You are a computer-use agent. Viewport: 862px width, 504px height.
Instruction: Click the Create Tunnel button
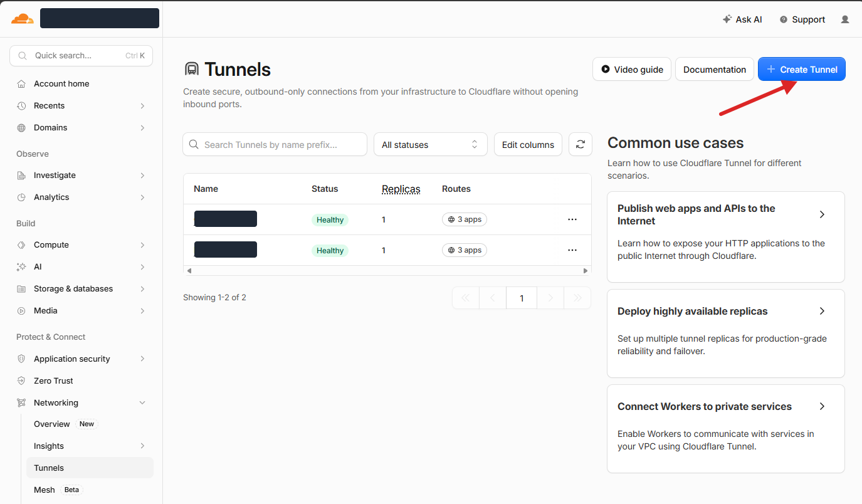[x=802, y=70]
